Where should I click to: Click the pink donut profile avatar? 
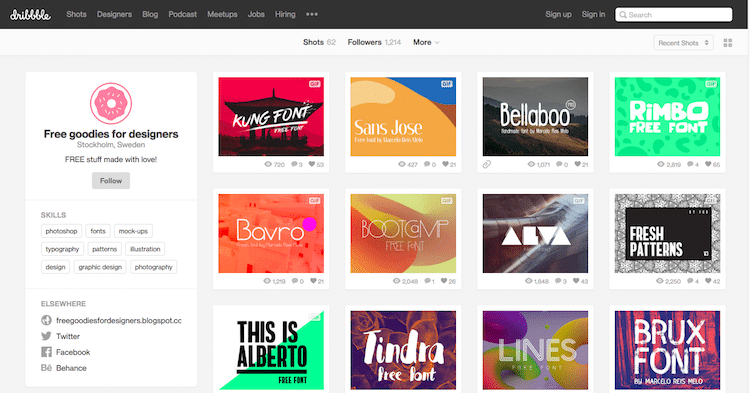click(111, 103)
